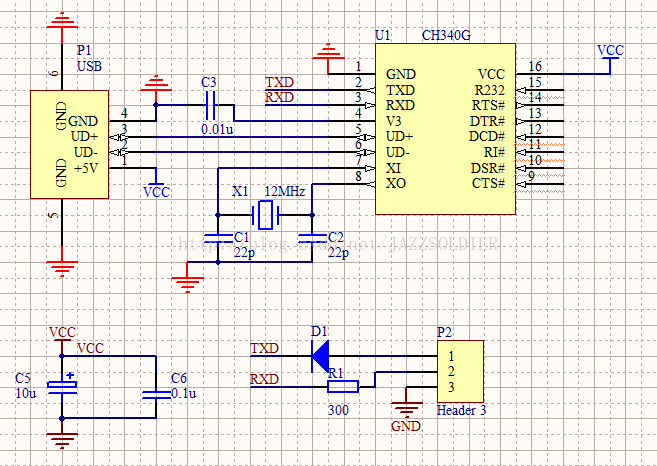Click the CTS# pin name

[489, 183]
